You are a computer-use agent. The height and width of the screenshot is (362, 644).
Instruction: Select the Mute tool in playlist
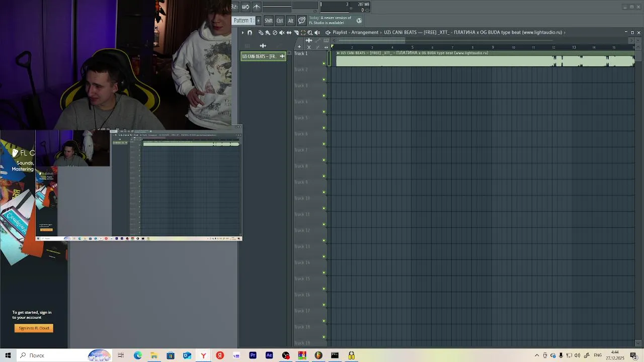pos(282,33)
